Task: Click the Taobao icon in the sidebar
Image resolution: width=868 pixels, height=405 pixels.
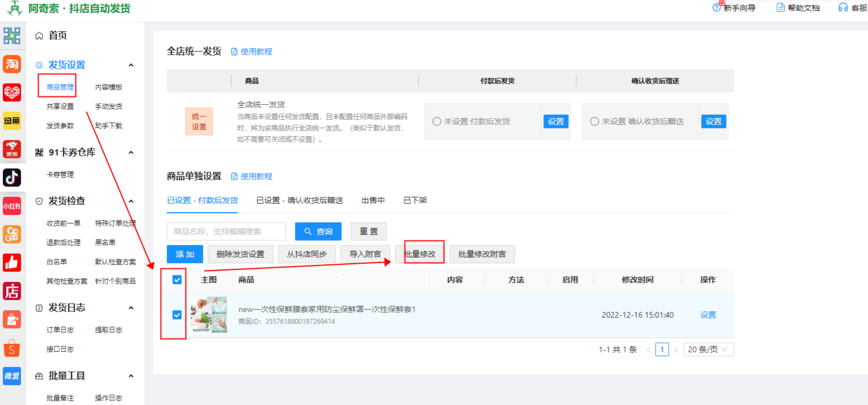Action: tap(12, 64)
